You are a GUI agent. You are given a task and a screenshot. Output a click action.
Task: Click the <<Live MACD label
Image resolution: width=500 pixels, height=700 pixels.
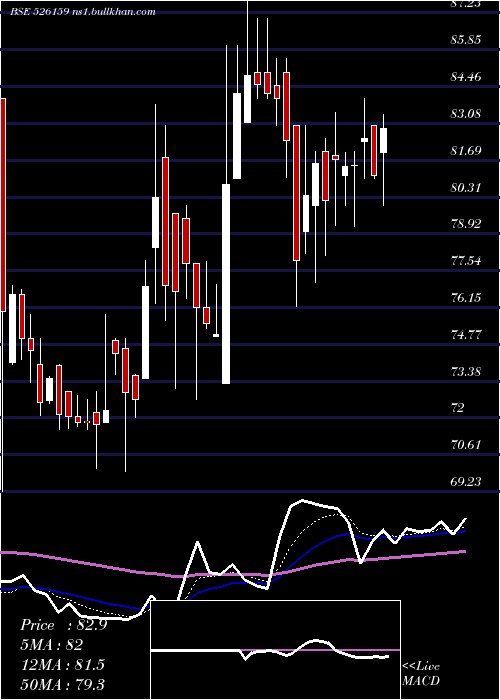coord(421,673)
